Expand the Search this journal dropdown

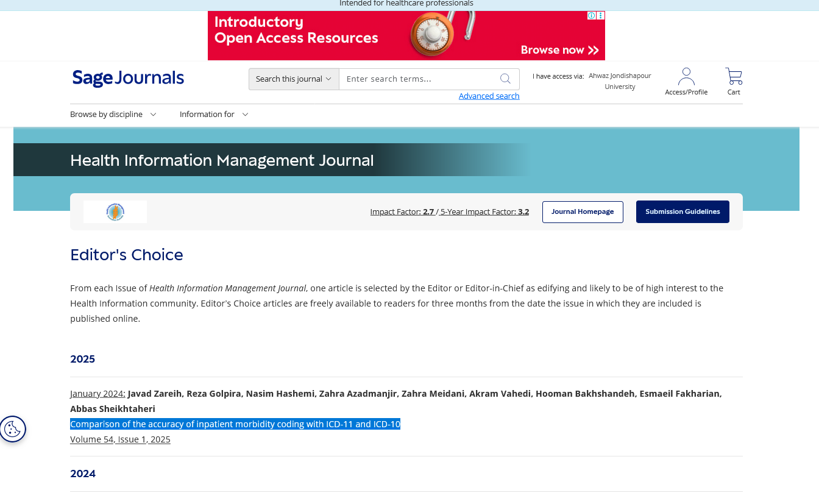tap(294, 79)
